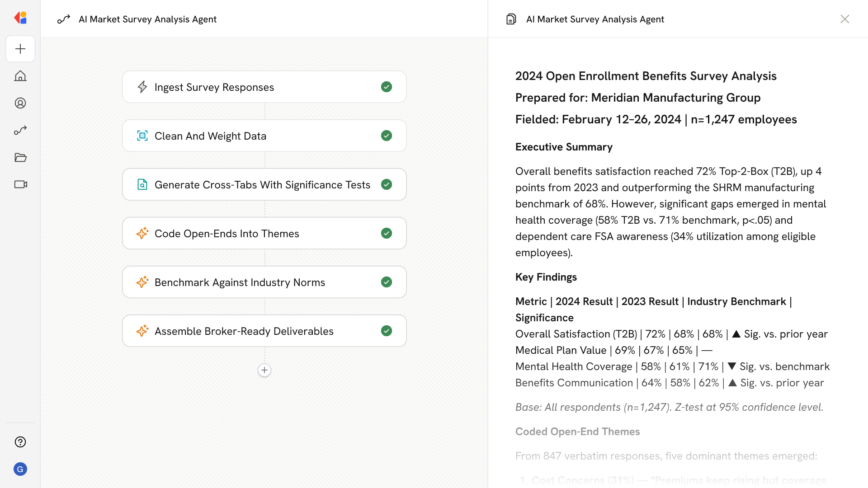
Task: Click green checkmark on Clean And Weight Data
Action: coord(386,136)
